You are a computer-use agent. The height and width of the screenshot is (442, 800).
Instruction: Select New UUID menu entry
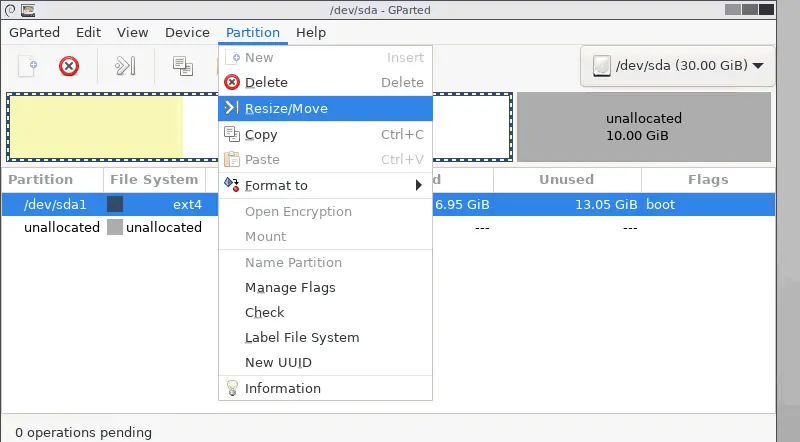(326, 362)
